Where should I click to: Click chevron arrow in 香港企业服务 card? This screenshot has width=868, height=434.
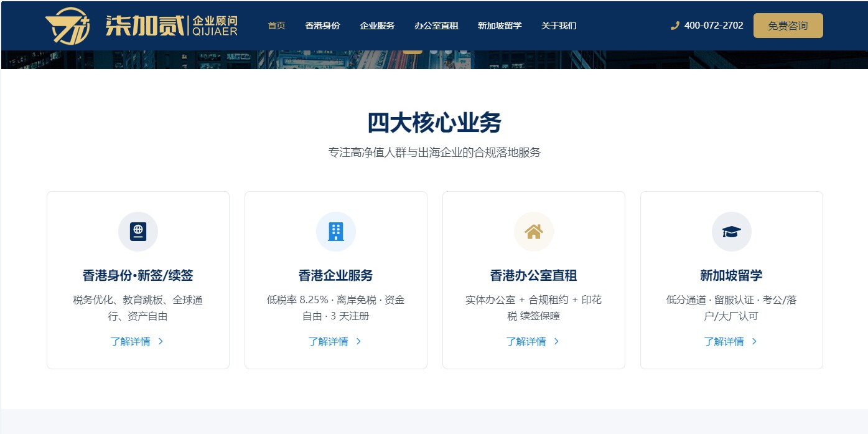[358, 341]
